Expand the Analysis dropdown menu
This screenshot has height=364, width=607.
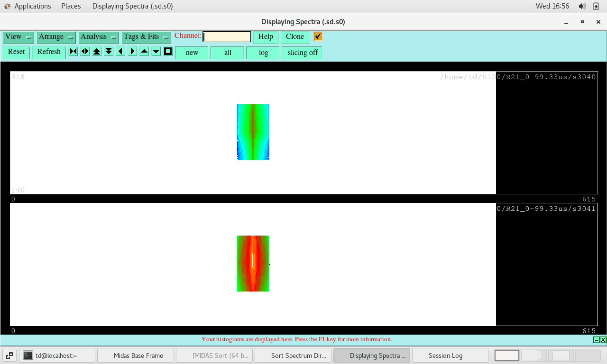click(x=99, y=37)
